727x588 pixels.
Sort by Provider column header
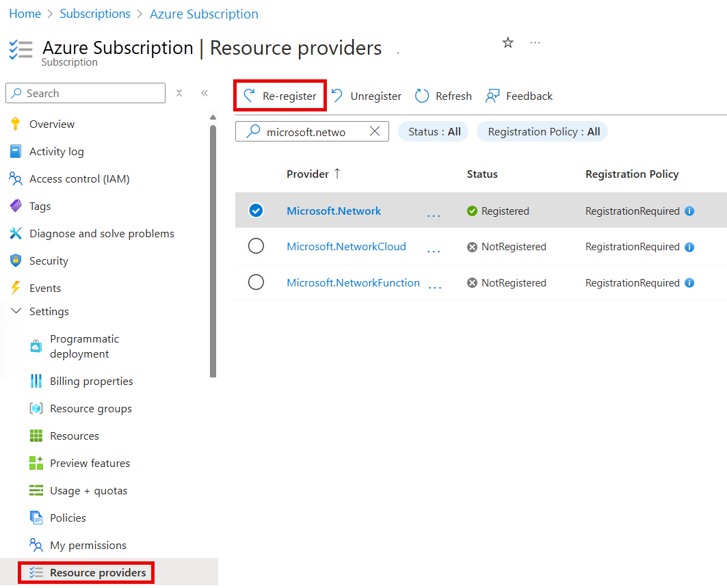tap(313, 174)
